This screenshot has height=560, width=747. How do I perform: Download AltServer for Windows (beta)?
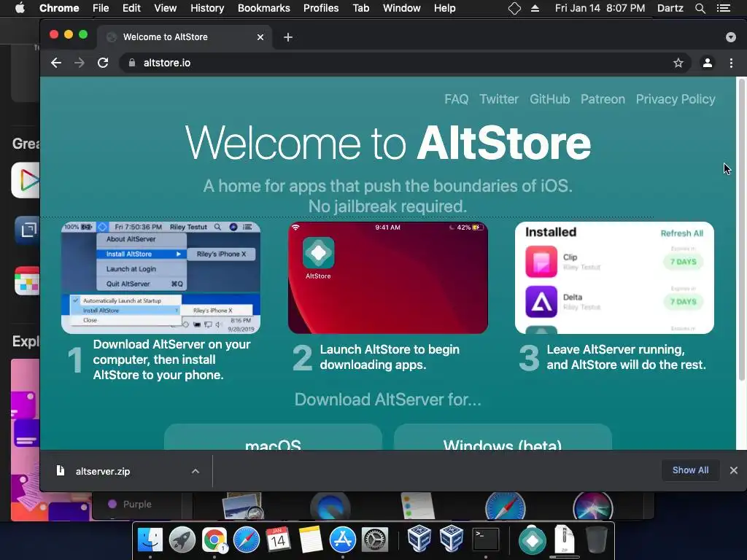(x=503, y=438)
